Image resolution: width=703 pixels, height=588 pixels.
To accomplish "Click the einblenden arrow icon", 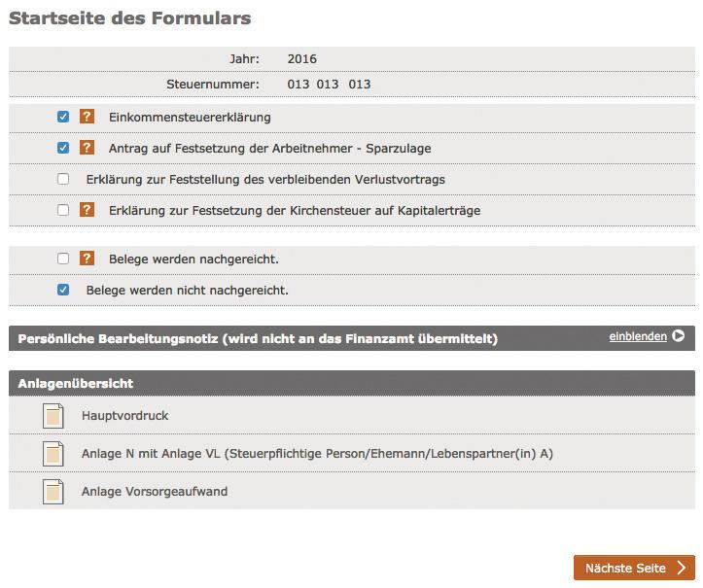I will pyautogui.click(x=679, y=336).
